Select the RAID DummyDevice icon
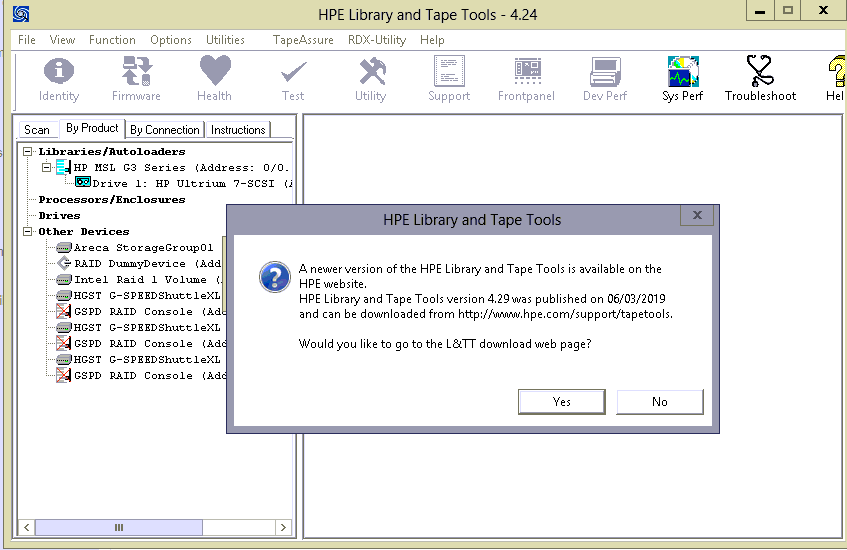847x550 pixels. tap(64, 263)
